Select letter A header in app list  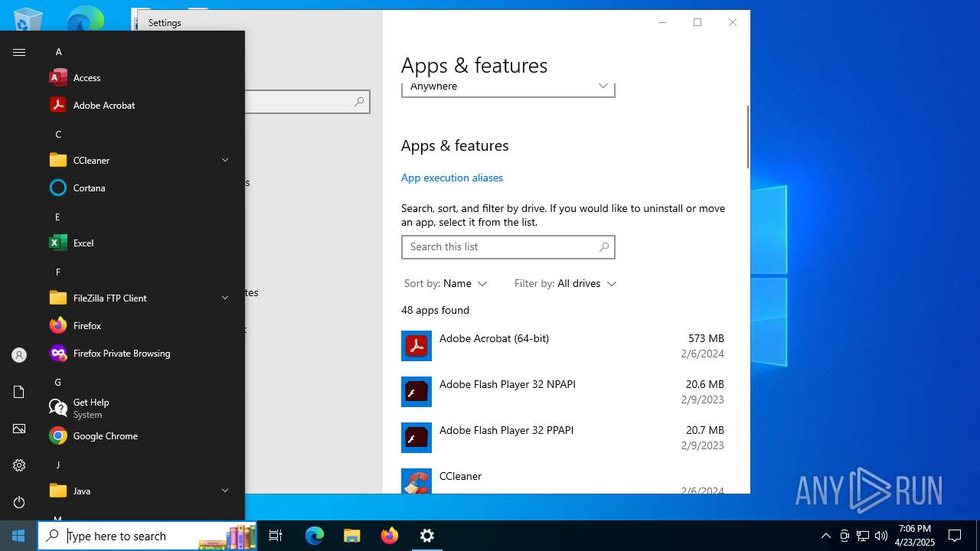pyautogui.click(x=58, y=51)
